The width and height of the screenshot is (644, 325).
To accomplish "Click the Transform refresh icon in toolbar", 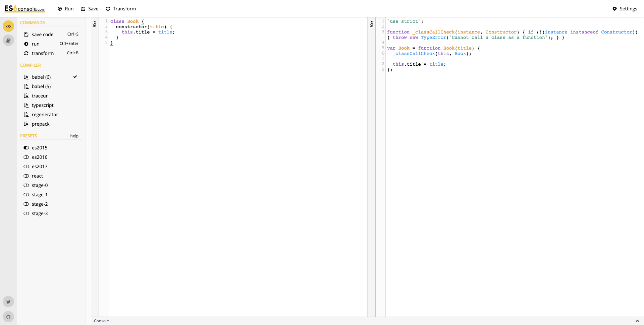I will [x=108, y=9].
